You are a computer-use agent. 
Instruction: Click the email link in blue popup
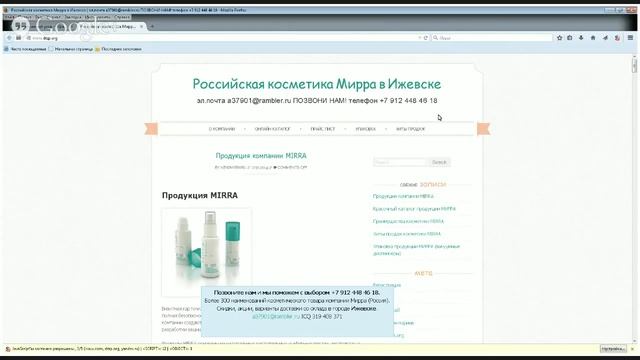coord(276,317)
